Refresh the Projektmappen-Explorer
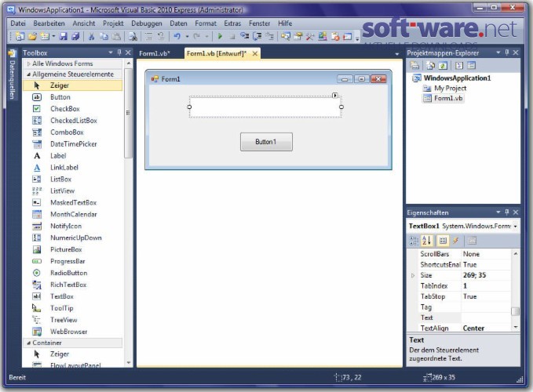 pyautogui.click(x=443, y=66)
